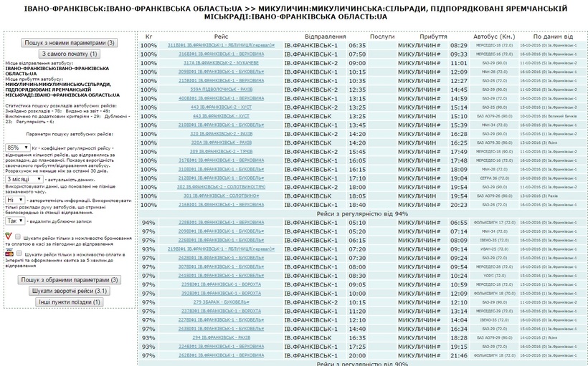This screenshot has height=366, width=588.
Task: Open route 443 Ів.Франківськ-2 - Хуст
Action: [x=221, y=107]
